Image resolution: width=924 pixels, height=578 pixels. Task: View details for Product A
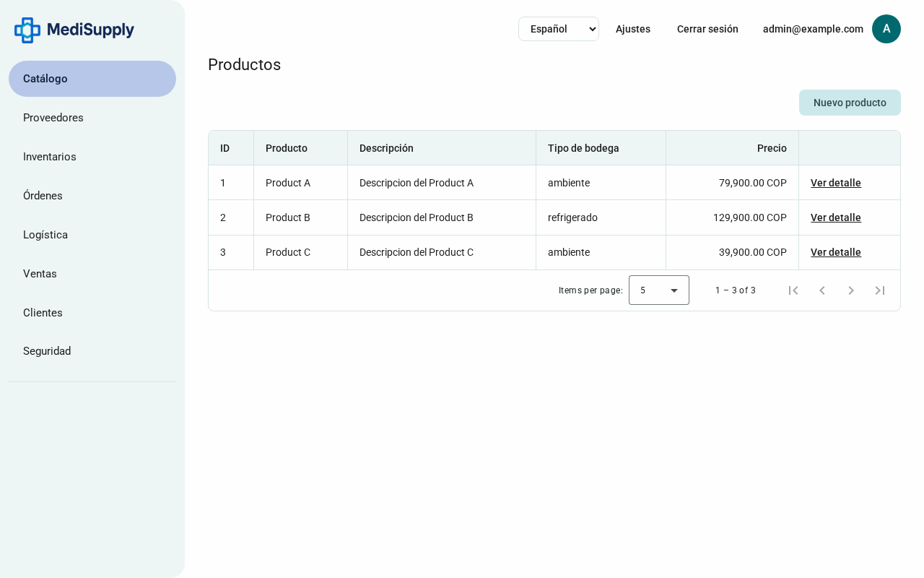point(836,183)
